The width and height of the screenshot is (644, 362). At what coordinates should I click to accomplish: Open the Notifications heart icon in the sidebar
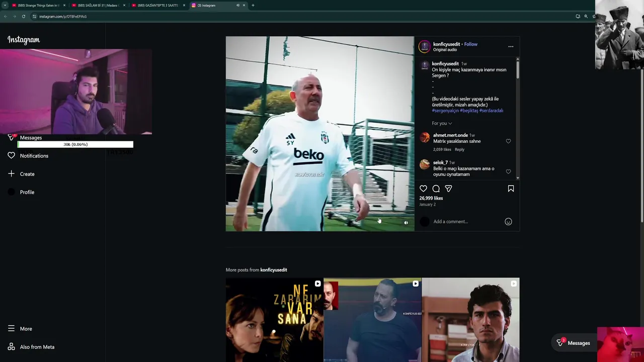pyautogui.click(x=11, y=156)
